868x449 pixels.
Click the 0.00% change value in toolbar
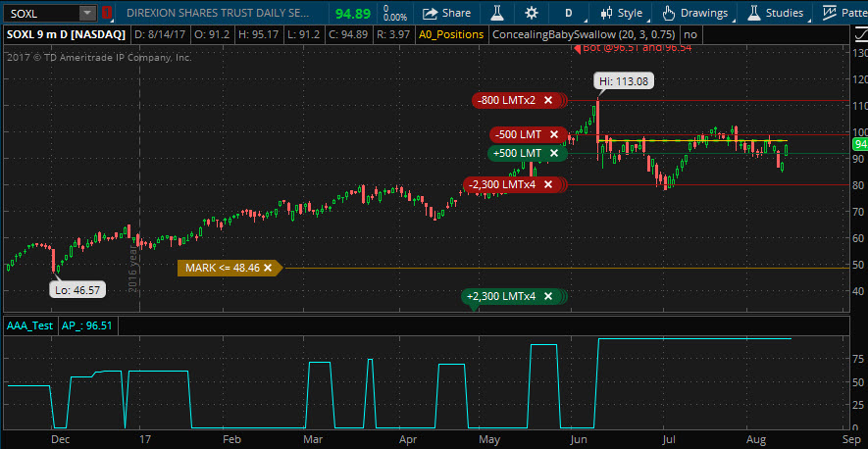coord(394,17)
